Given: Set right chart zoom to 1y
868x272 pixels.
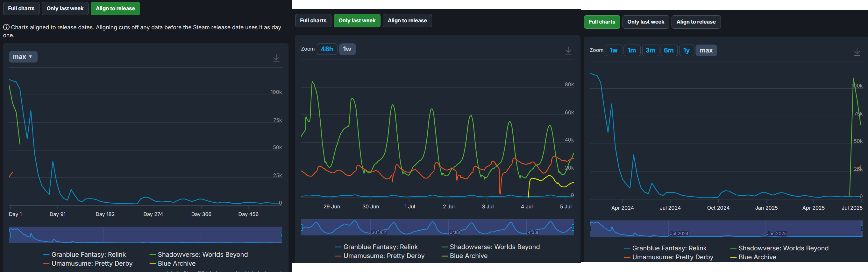Looking at the screenshot, I should [x=687, y=51].
